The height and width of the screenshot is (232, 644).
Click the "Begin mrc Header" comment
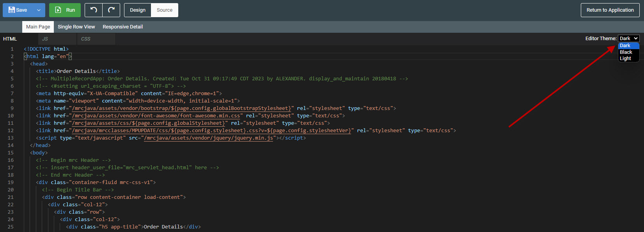click(73, 160)
